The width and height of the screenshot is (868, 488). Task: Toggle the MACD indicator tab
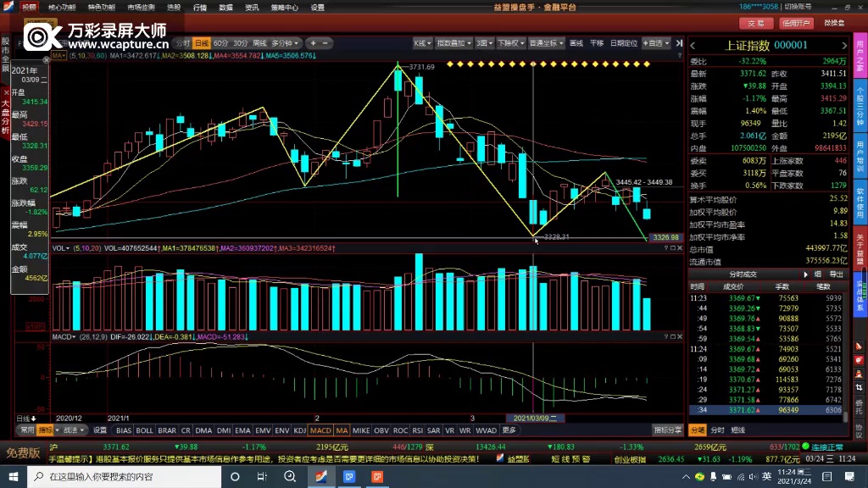[320, 430]
